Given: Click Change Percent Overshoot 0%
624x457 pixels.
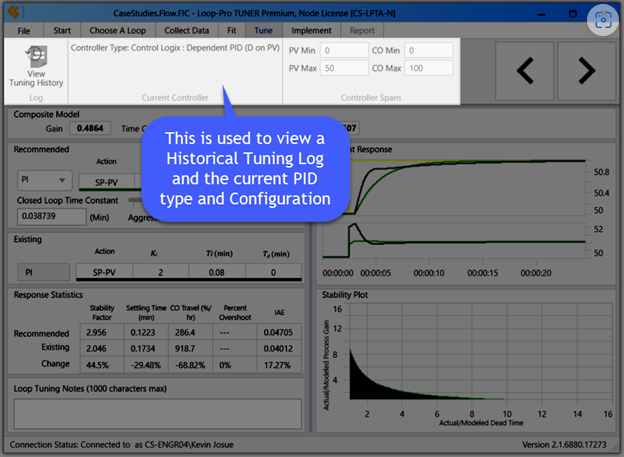Looking at the screenshot, I should (x=235, y=365).
